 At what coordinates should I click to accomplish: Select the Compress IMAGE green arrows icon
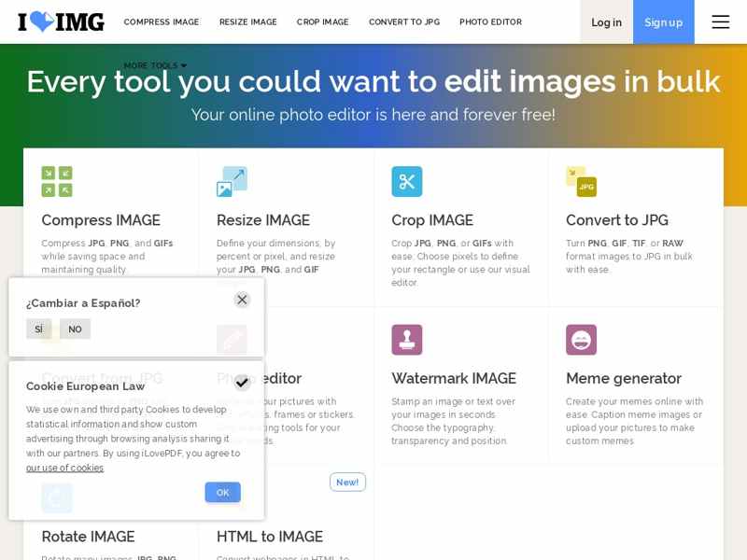pyautogui.click(x=57, y=181)
